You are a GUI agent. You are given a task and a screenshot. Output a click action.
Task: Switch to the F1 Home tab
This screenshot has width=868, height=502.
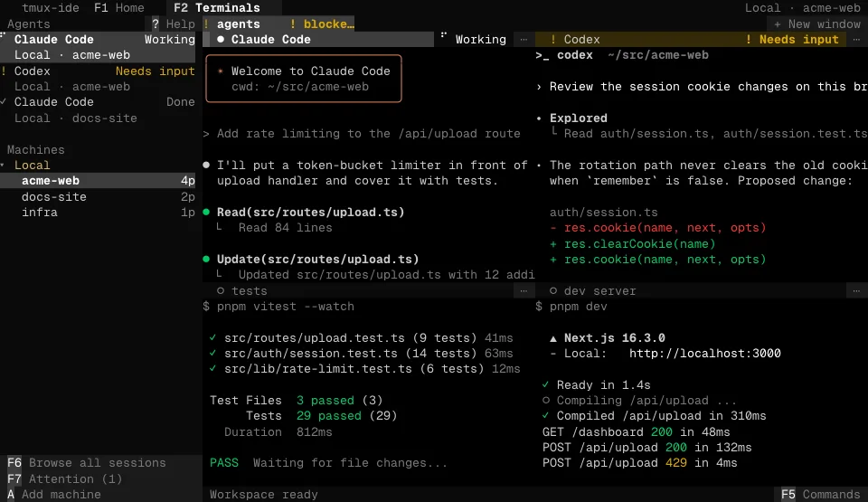pyautogui.click(x=119, y=8)
